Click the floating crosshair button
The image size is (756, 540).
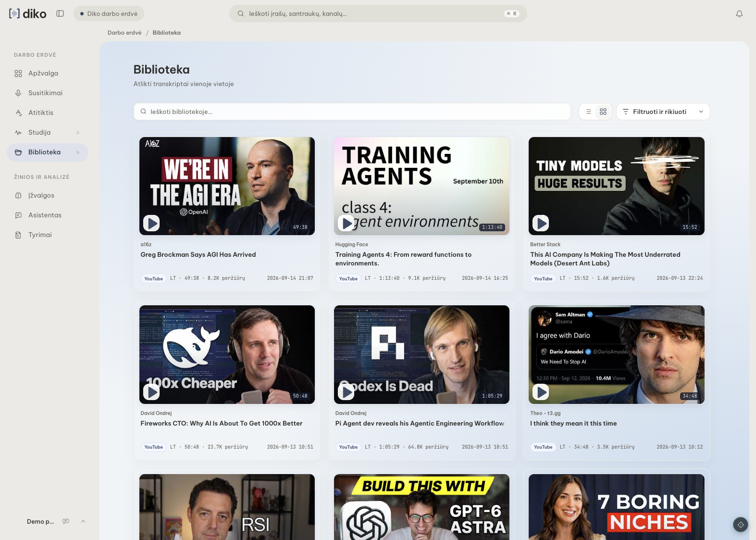[x=741, y=525]
